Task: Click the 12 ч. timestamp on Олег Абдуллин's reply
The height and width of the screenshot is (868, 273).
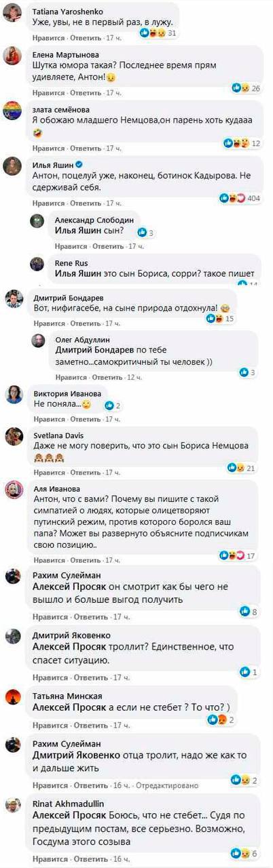Action: click(x=134, y=377)
